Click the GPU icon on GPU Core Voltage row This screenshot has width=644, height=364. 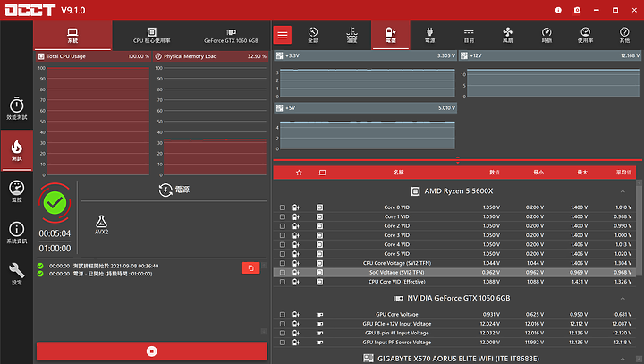pyautogui.click(x=319, y=315)
